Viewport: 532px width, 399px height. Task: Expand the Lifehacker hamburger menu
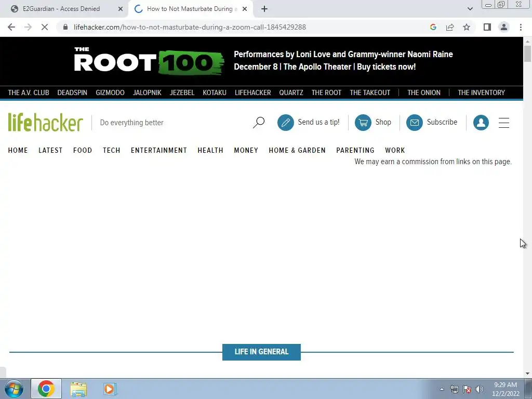point(504,123)
